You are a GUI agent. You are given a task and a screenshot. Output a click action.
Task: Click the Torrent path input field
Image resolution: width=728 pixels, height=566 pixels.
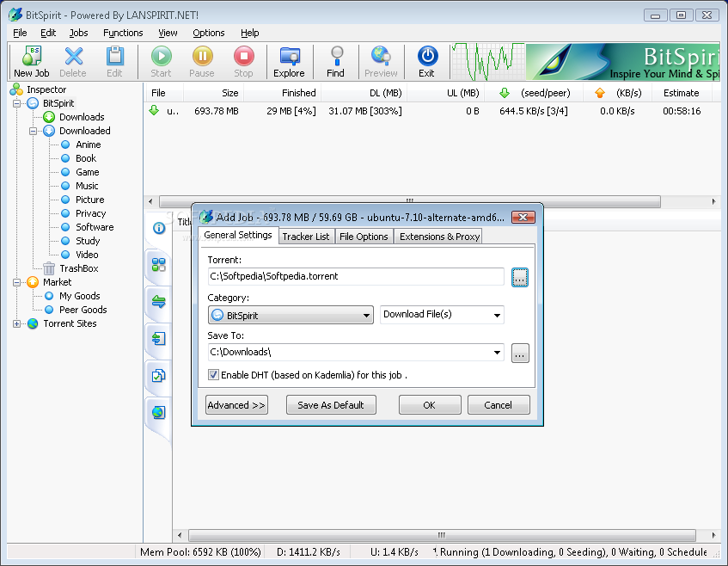coord(356,276)
